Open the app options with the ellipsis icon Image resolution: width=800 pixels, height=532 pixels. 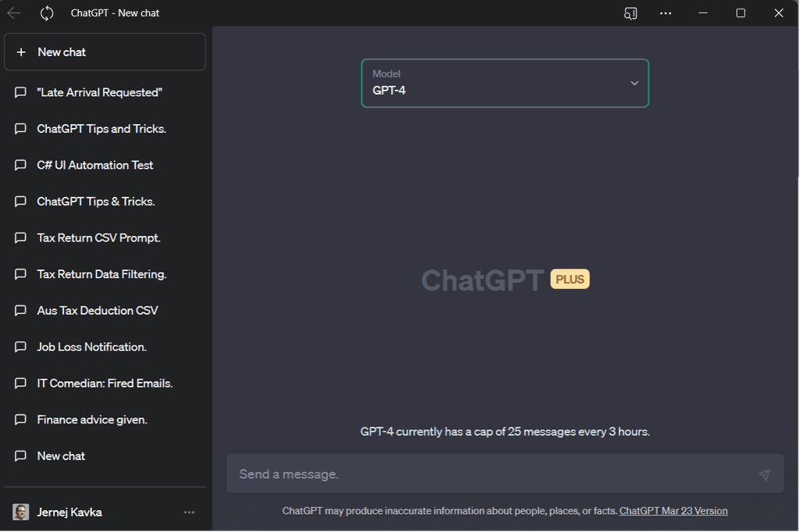coord(665,13)
